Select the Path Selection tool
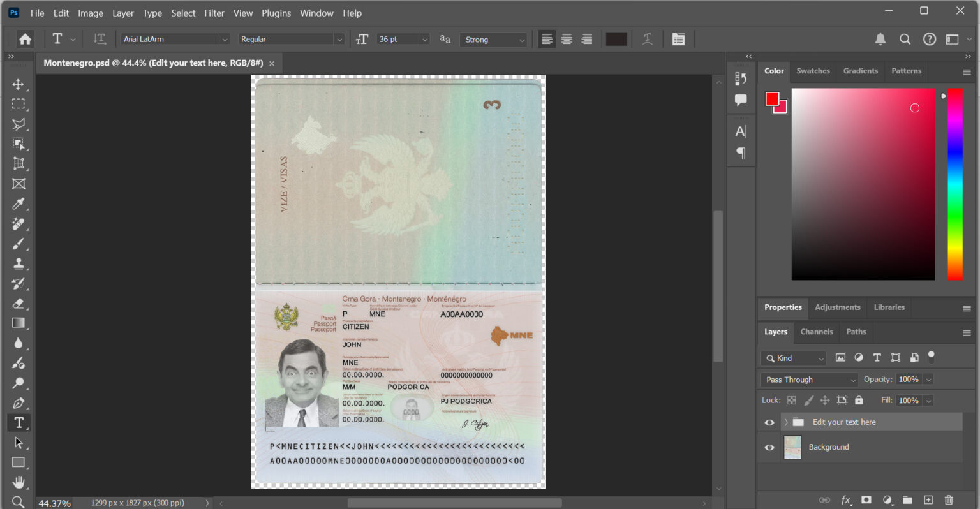 click(19, 442)
